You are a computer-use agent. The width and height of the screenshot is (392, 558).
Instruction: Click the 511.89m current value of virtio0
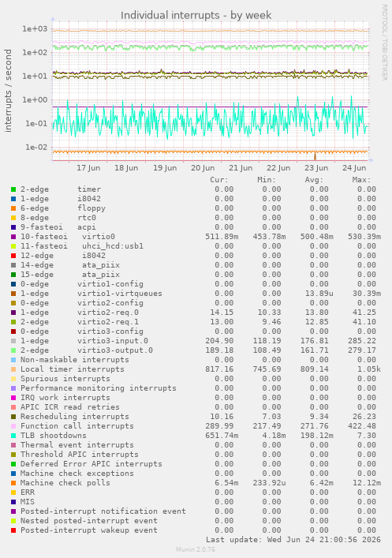[x=222, y=237]
